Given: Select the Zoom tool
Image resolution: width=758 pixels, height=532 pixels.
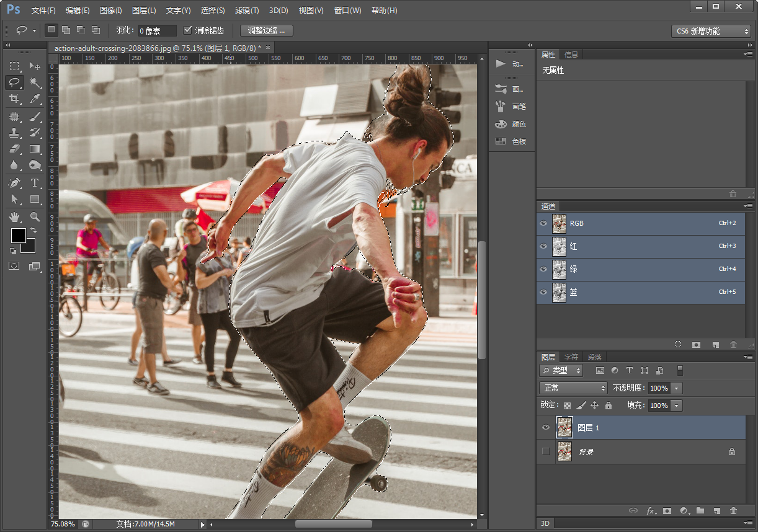Looking at the screenshot, I should pos(35,217).
